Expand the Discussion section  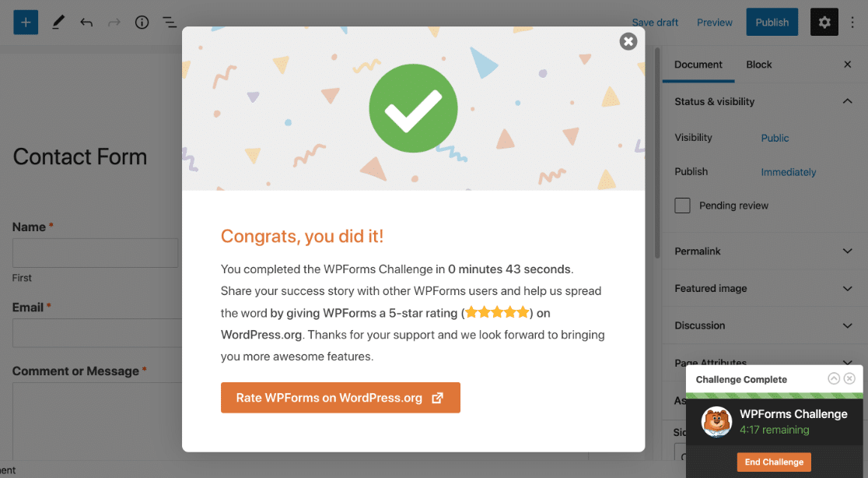[x=847, y=325]
